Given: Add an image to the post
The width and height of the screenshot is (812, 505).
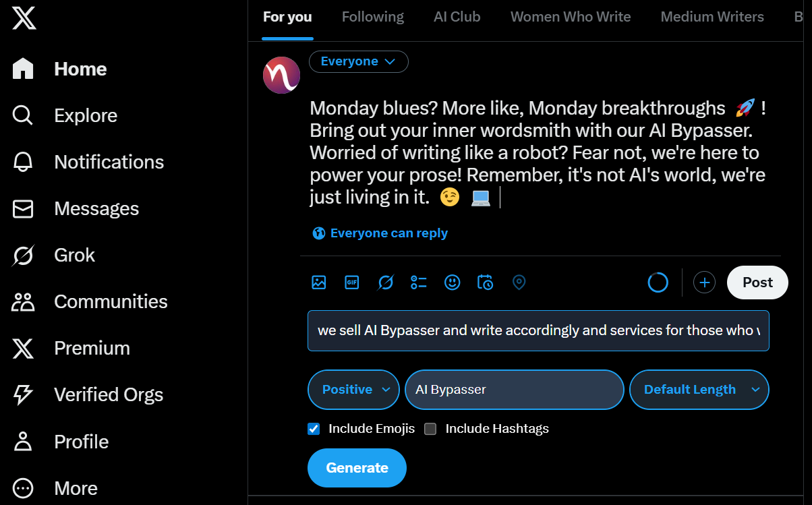Looking at the screenshot, I should [318, 283].
